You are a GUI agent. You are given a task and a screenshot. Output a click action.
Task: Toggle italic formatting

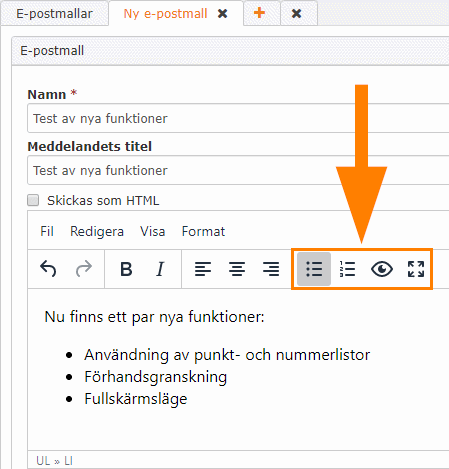point(160,269)
